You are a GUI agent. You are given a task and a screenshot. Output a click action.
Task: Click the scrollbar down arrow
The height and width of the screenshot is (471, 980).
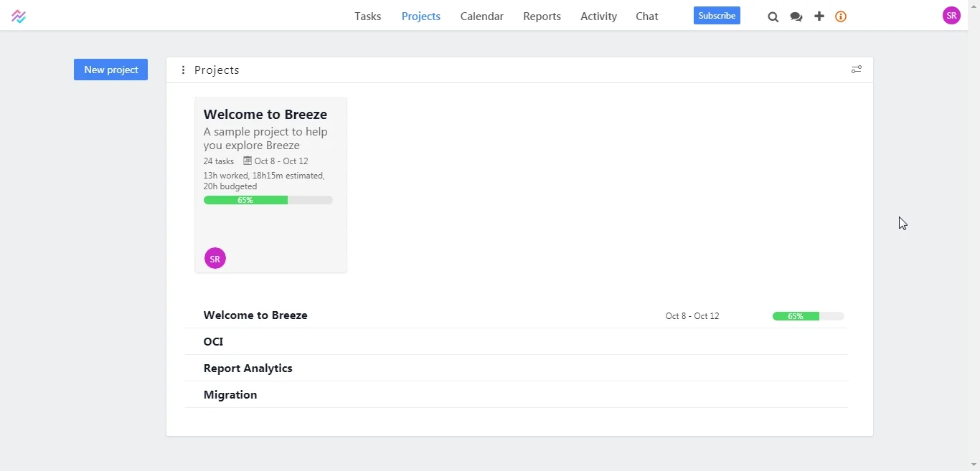(974, 465)
